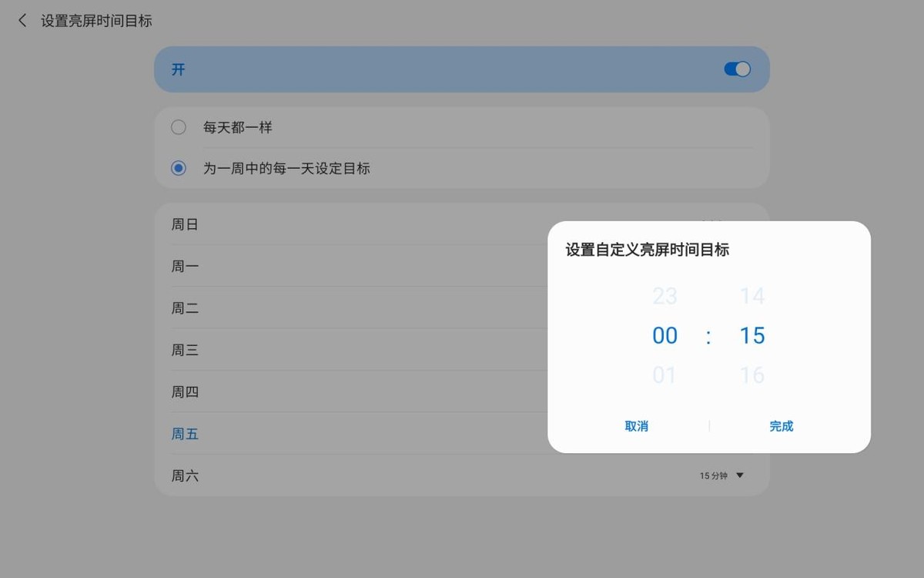Tap the back arrow to return to previous screen

click(x=22, y=21)
